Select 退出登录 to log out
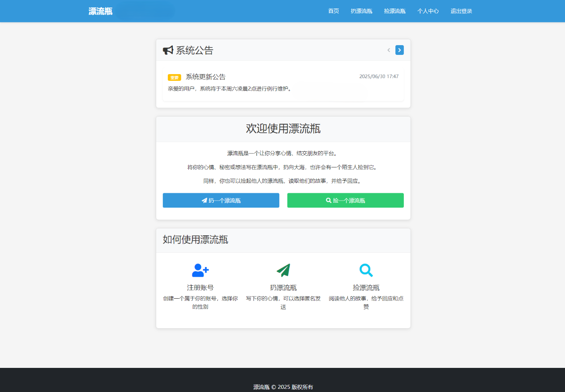The width and height of the screenshot is (565, 392). [x=461, y=11]
